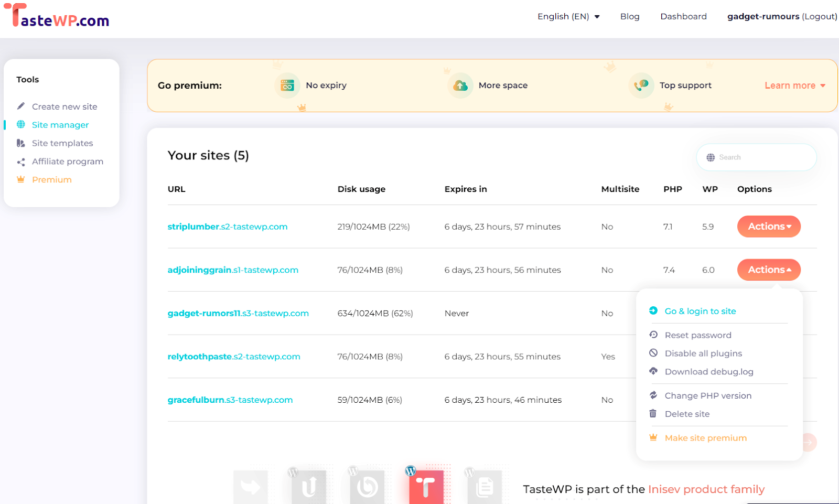
Task: Open the Blog link in the header
Action: point(630,17)
